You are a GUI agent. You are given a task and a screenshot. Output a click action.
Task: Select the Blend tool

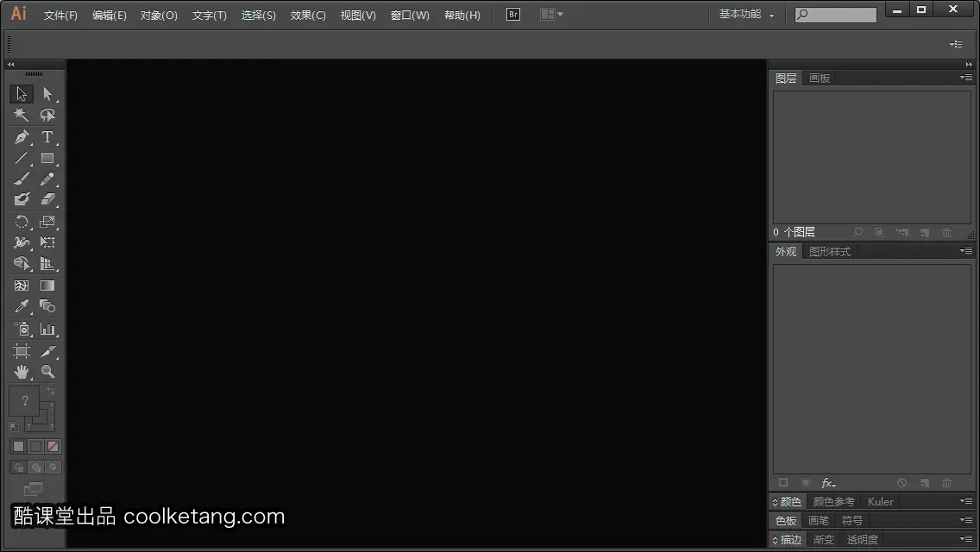(47, 306)
